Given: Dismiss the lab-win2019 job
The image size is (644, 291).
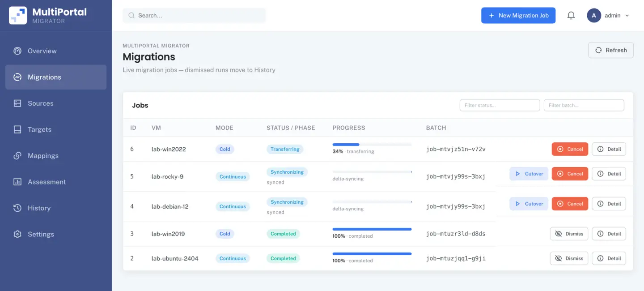Looking at the screenshot, I should pyautogui.click(x=569, y=234).
